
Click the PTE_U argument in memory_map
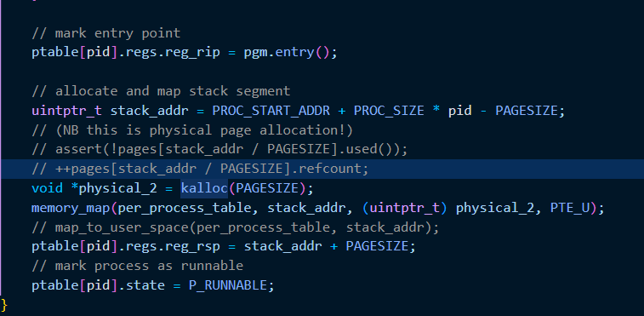[x=569, y=208]
